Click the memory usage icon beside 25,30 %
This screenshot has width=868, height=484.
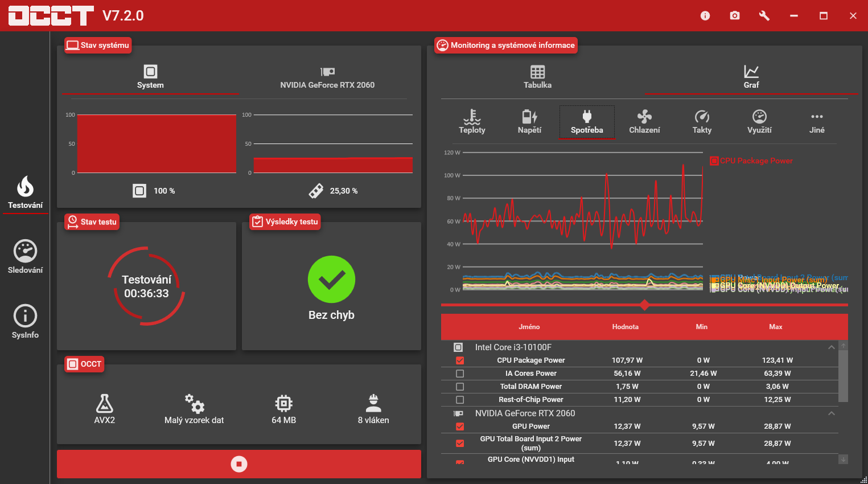click(316, 191)
